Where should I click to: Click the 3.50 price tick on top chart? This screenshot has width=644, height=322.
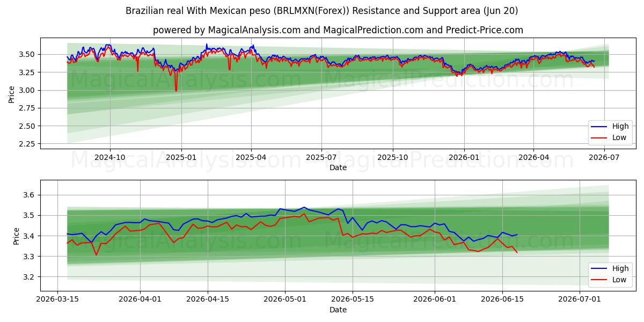coord(28,54)
